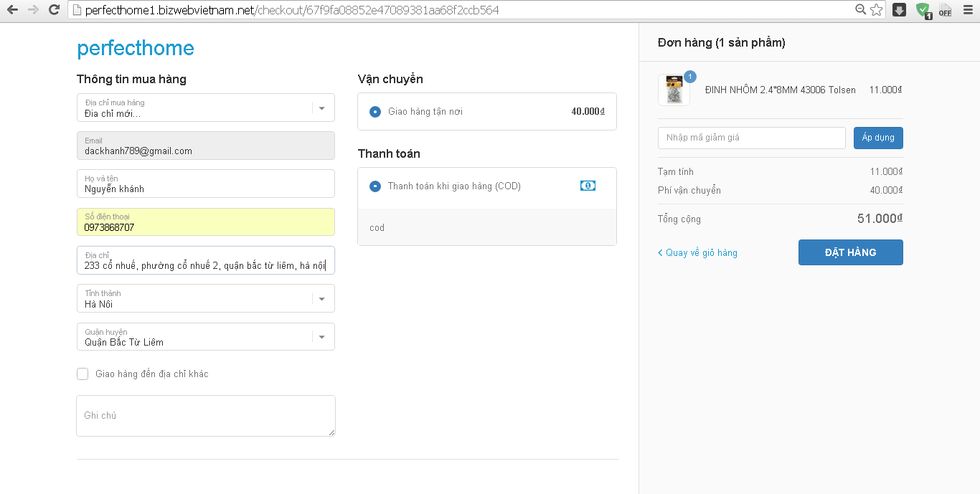Bookmark this page with the star icon
Image resolution: width=980 pixels, height=494 pixels.
876,10
